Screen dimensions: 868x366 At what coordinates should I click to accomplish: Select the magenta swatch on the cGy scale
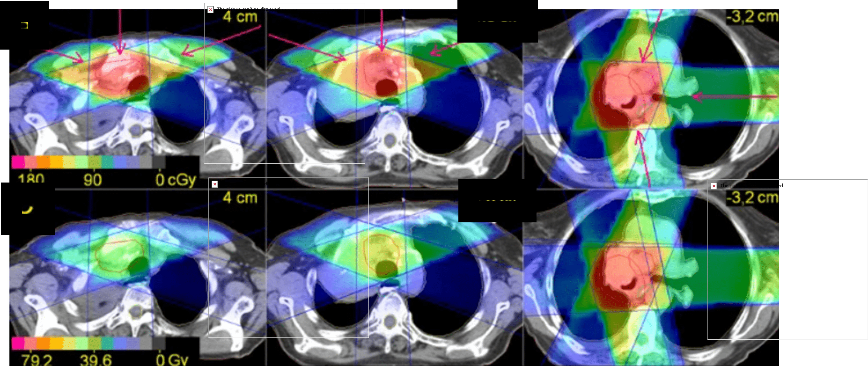pos(18,162)
